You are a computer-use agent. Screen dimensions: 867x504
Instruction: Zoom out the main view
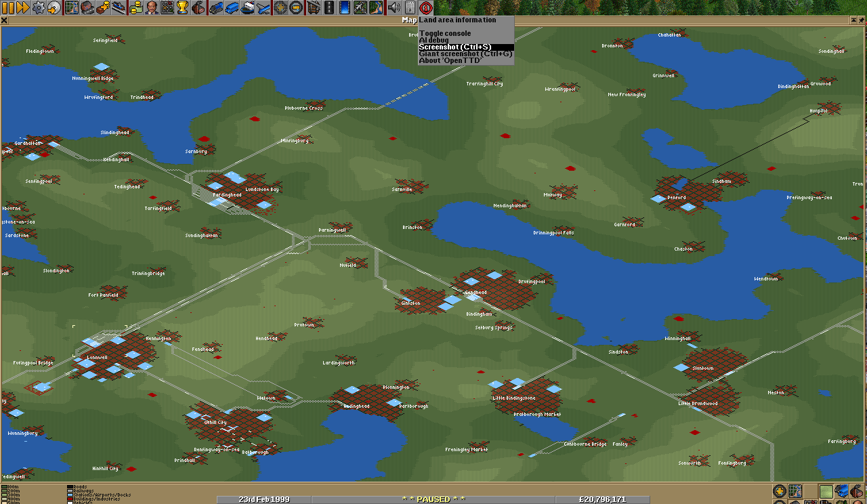coord(295,7)
